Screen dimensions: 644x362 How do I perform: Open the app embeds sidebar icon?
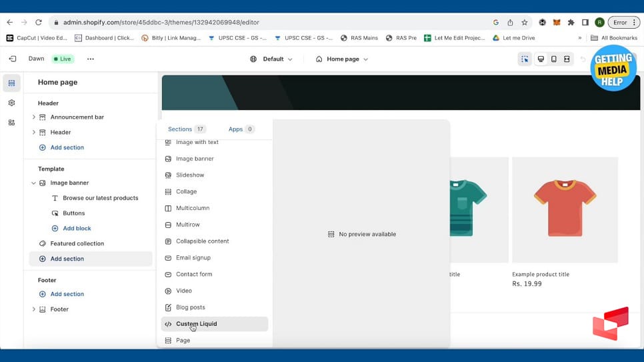point(11,123)
